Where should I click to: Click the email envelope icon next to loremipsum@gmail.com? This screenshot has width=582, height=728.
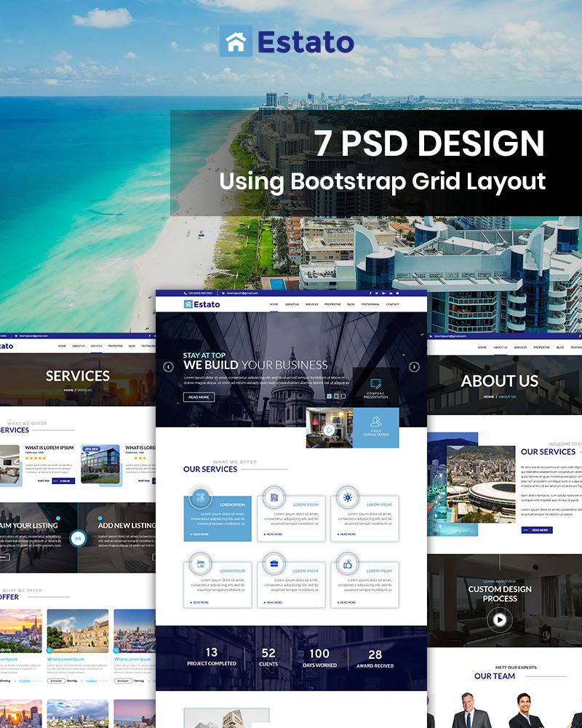coord(225,293)
